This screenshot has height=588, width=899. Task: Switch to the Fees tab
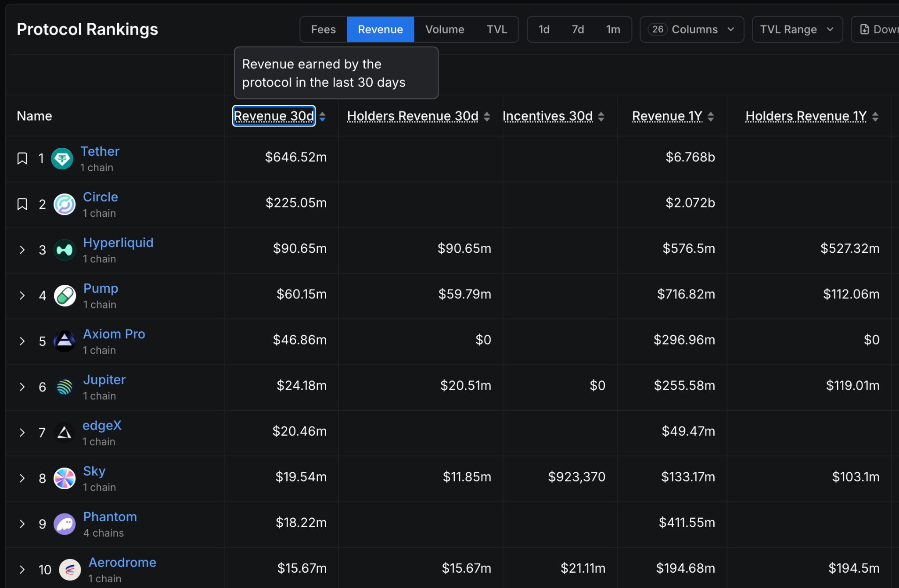(x=323, y=29)
